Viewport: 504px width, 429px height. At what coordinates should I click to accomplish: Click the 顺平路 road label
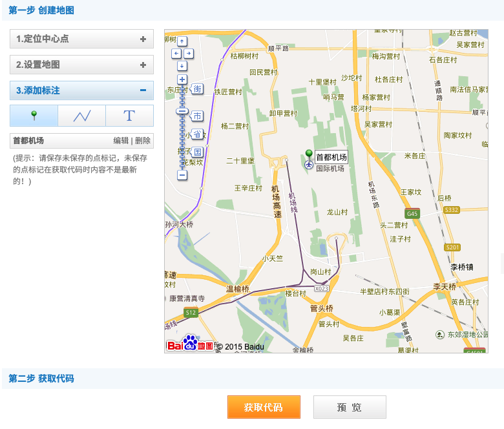[278, 48]
